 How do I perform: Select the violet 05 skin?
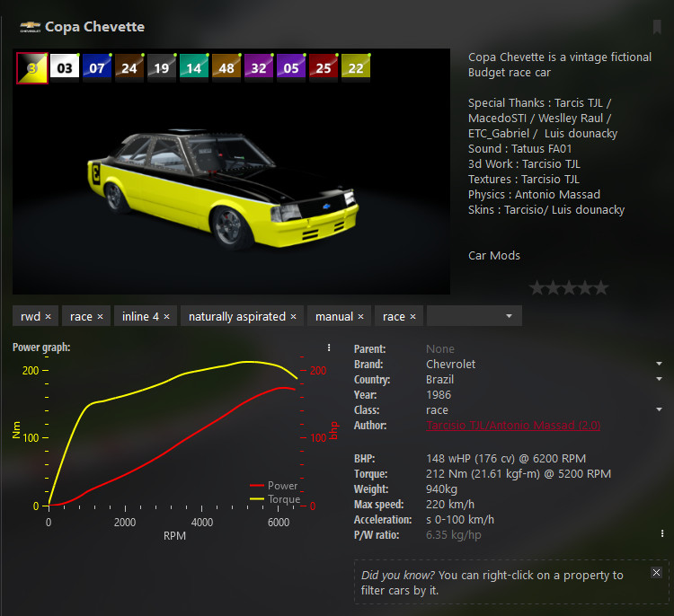click(291, 67)
